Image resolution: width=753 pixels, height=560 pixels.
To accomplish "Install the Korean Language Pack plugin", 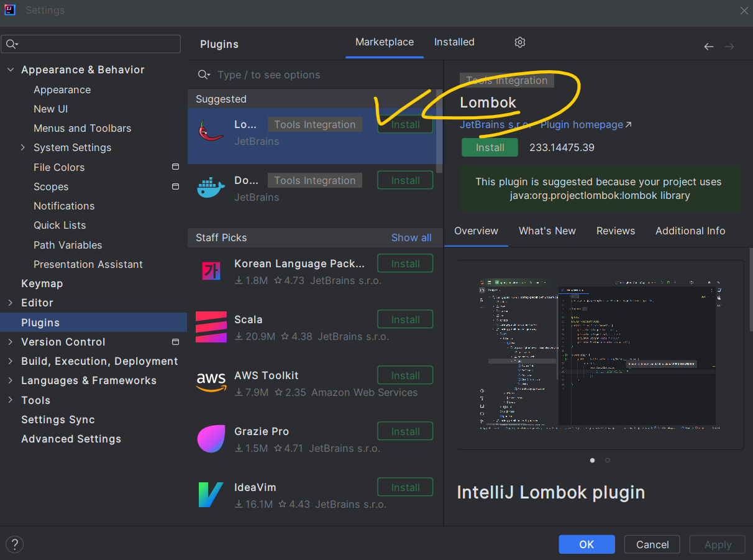I will tap(406, 264).
